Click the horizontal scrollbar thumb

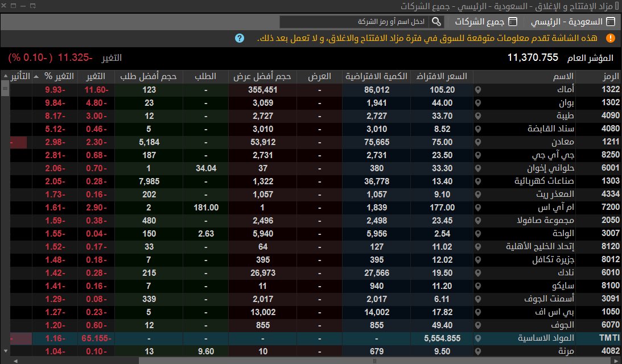pyautogui.click(x=375, y=361)
